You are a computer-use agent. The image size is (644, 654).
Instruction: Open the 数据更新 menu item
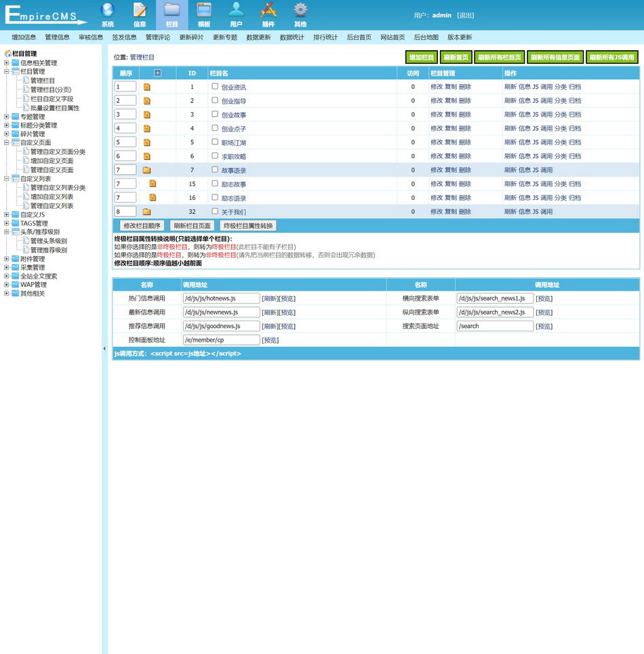[x=258, y=37]
